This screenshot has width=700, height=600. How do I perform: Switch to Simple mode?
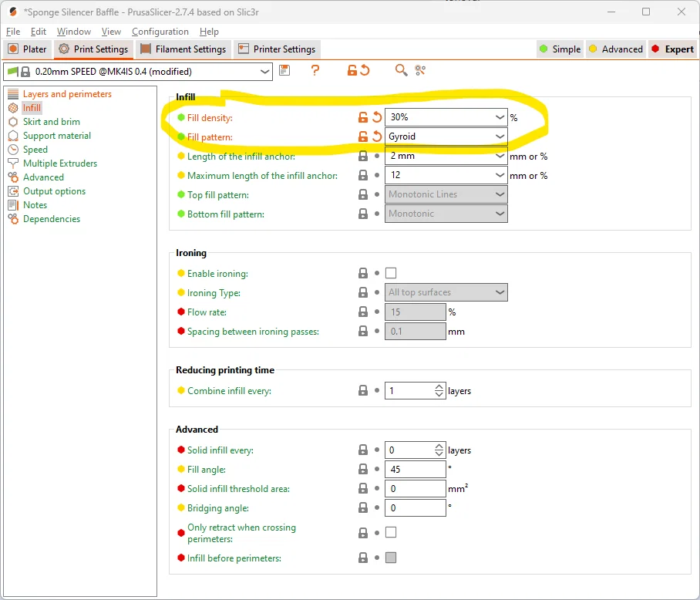(560, 49)
